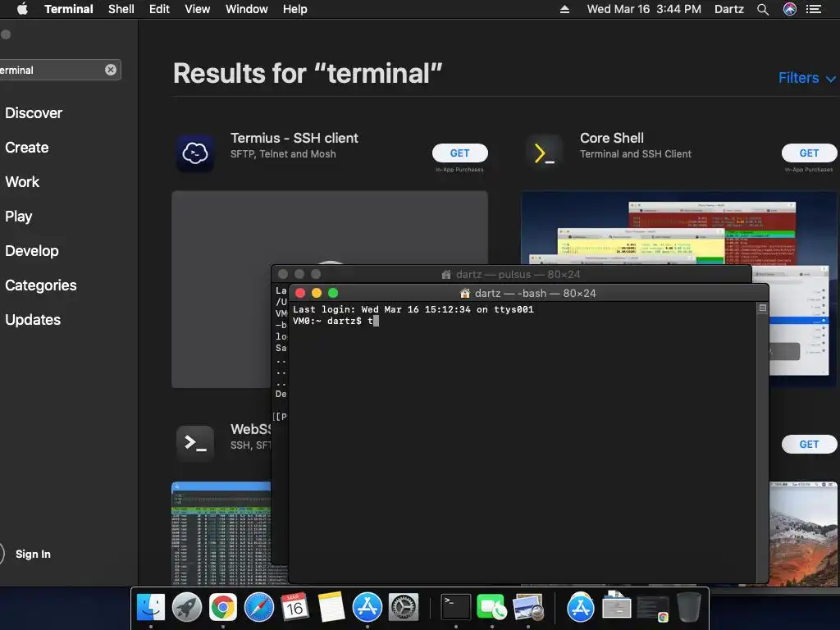Open App Store icon left of System Preferences

click(x=367, y=607)
